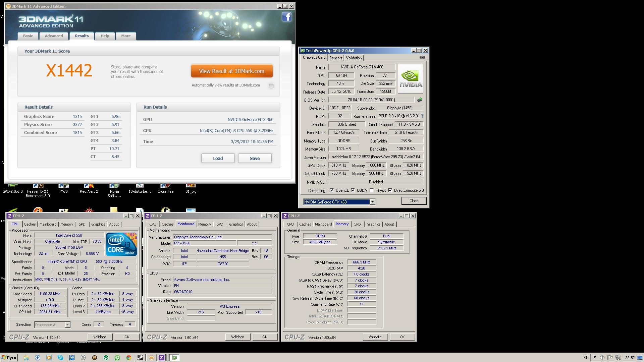This screenshot has height=362, width=644.
Task: Click the Facebook icon in 3DMark window
Action: (x=286, y=17)
